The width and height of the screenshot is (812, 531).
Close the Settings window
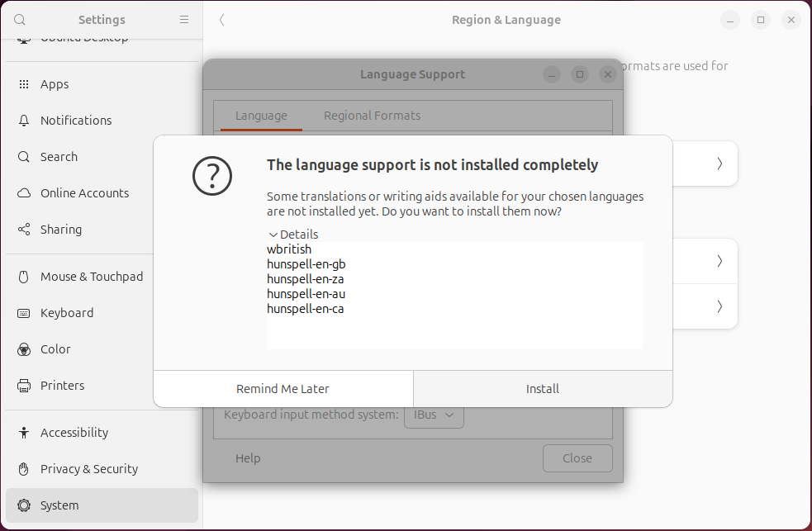791,20
